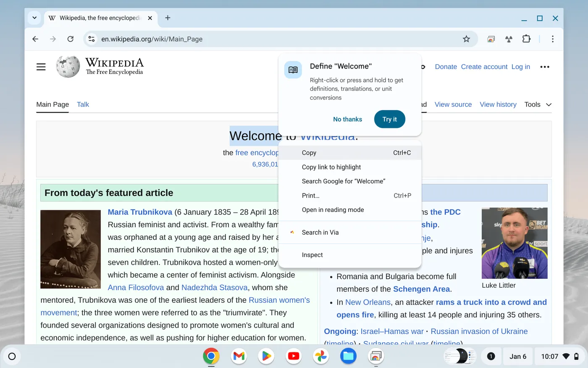Open the Maria Trubnikova article link
Viewport: 588px width, 368px height.
pos(140,212)
